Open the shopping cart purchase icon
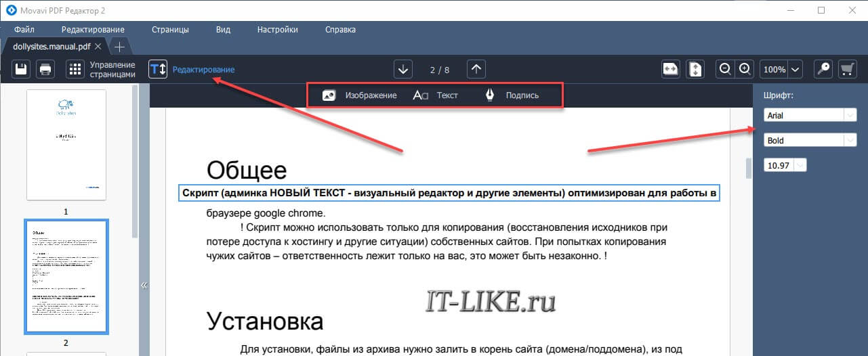Image resolution: width=868 pixels, height=356 pixels. tap(847, 69)
